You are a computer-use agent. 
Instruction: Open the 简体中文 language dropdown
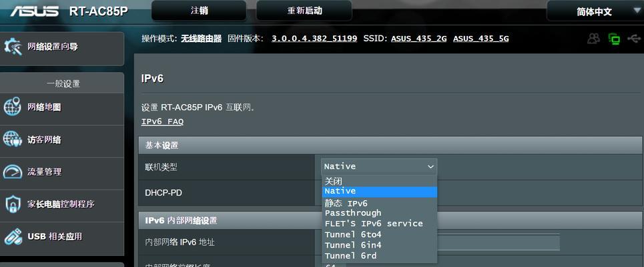coord(595,11)
